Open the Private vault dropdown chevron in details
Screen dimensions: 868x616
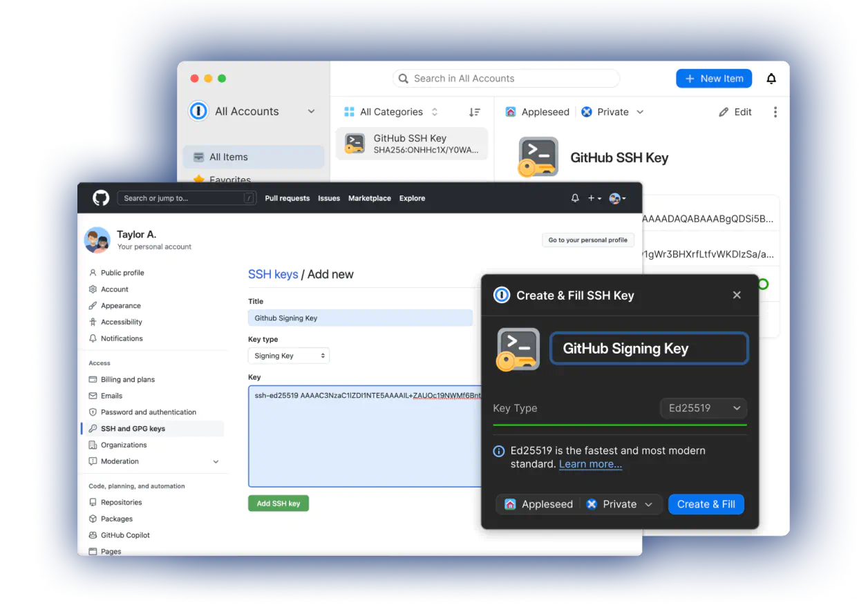[x=640, y=112]
